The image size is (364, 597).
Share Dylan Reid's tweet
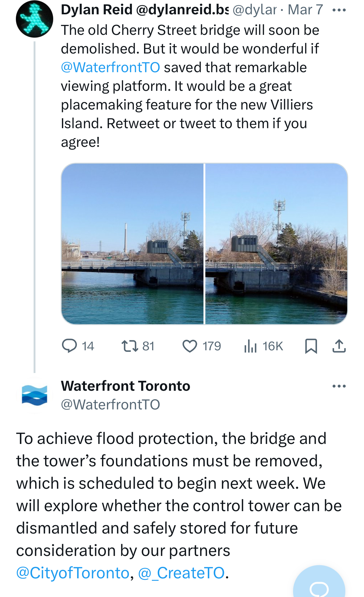pyautogui.click(x=339, y=346)
